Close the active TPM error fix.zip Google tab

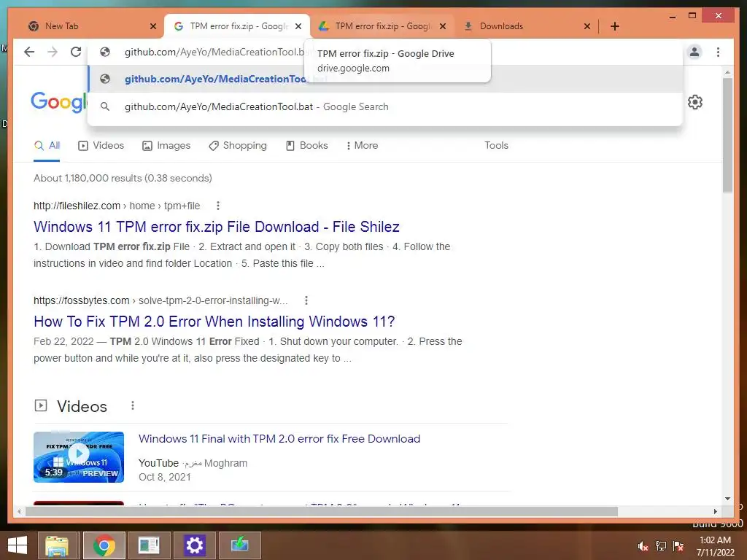click(x=298, y=26)
